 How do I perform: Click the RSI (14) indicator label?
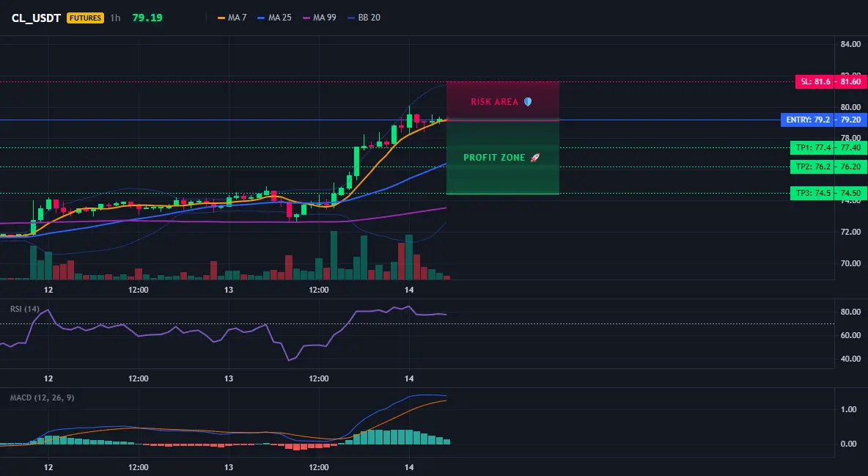[25, 309]
